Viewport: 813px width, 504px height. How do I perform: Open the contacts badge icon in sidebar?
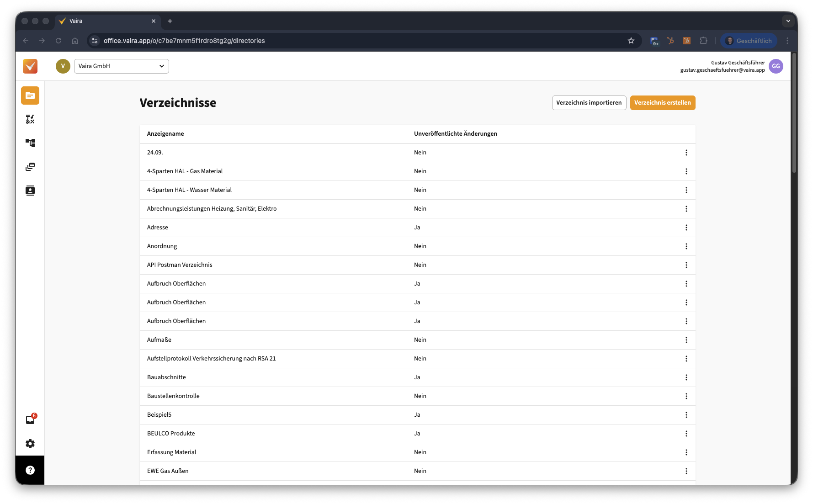point(30,191)
